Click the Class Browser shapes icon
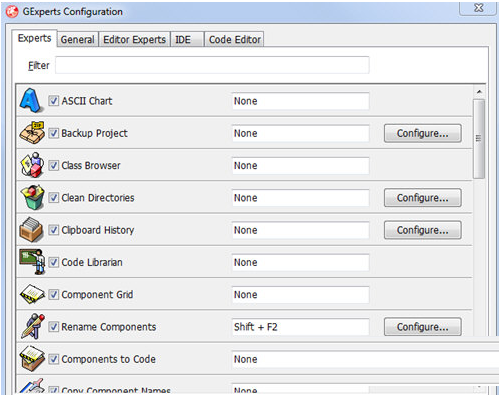Viewport: 499px width, 395px height. pos(32,165)
